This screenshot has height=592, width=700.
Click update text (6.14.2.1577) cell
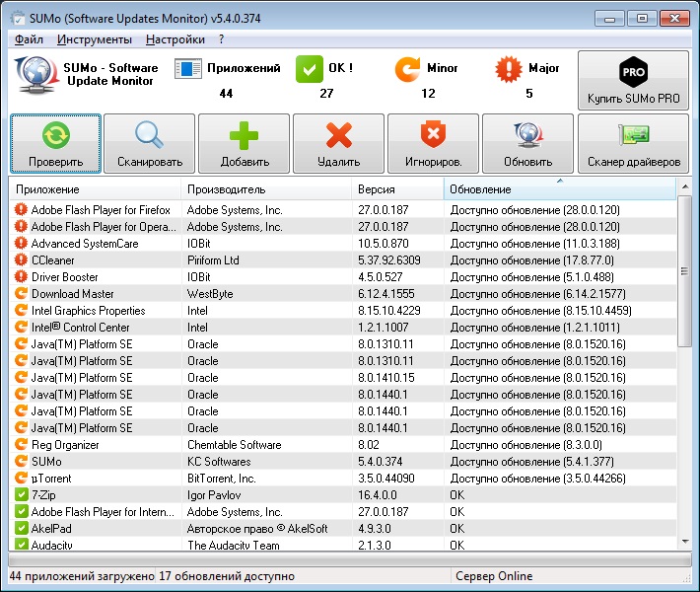(537, 294)
